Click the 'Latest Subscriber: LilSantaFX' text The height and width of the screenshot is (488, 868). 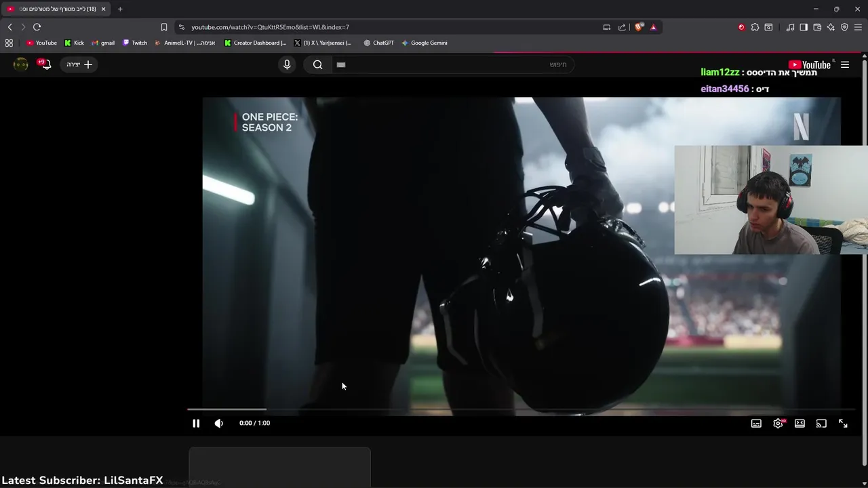pos(82,481)
